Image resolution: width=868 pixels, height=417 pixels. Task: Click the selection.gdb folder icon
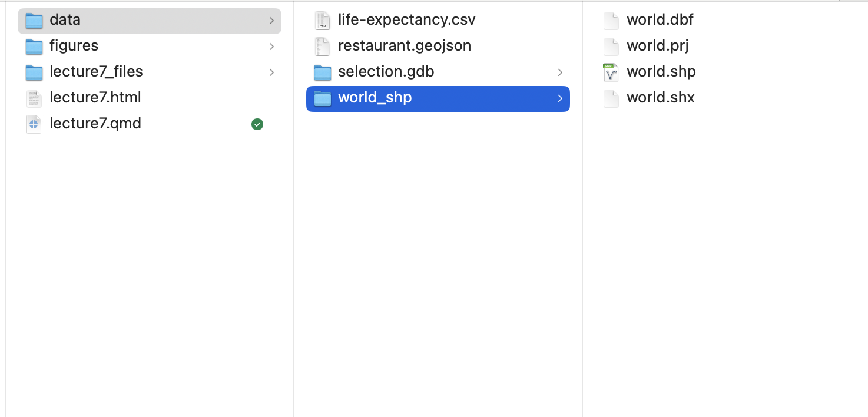tap(322, 72)
